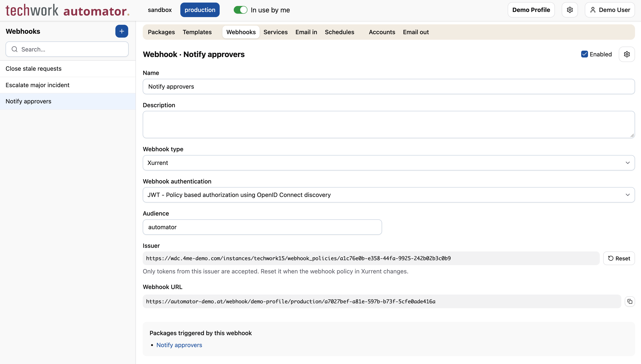
Task: Open global settings gear in top bar
Action: 570,10
